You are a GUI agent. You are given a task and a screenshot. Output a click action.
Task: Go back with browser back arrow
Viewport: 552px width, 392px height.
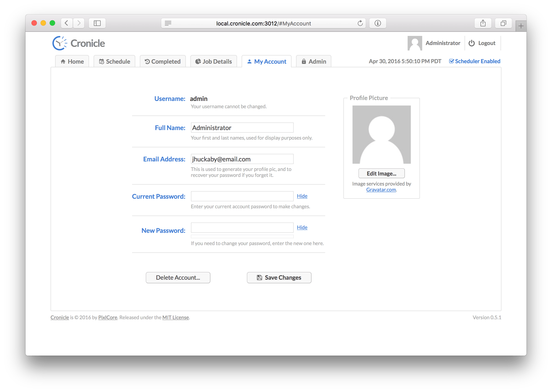tap(67, 23)
